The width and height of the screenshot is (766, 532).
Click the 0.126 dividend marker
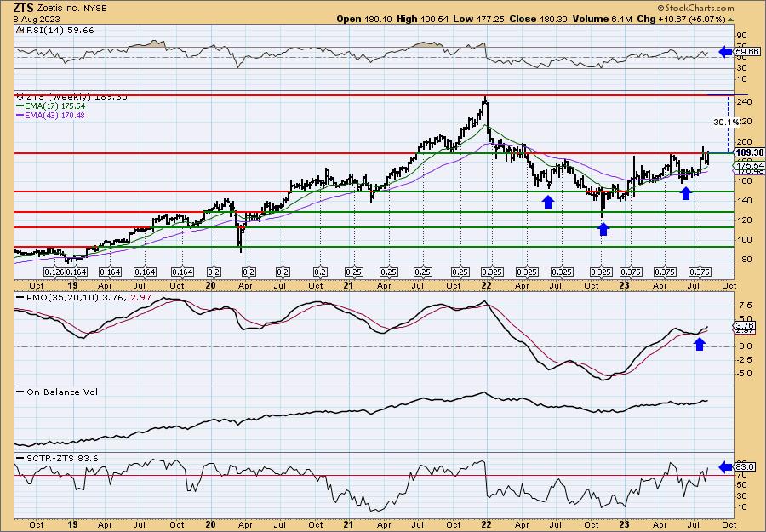pyautogui.click(x=54, y=272)
